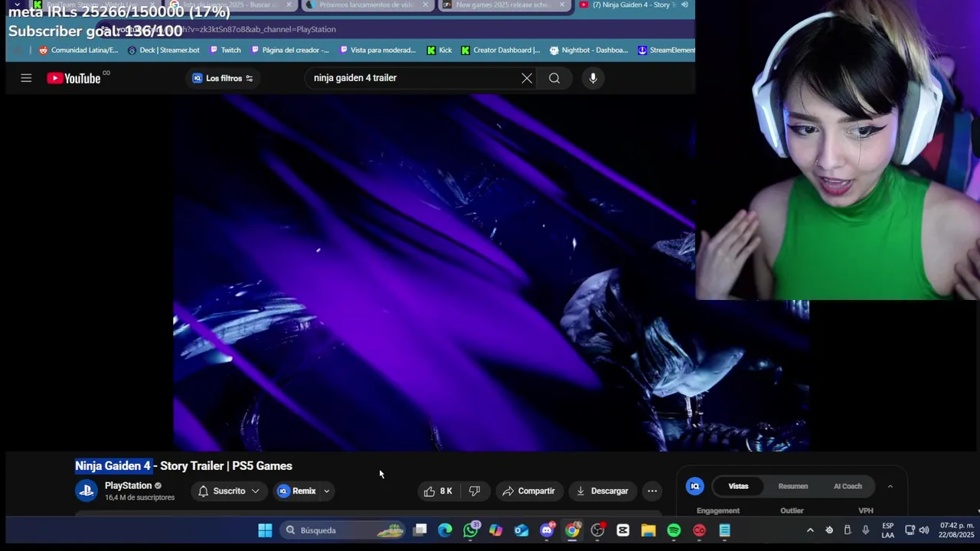980x551 pixels.
Task: Start voice search with the microphone icon
Action: coord(593,78)
